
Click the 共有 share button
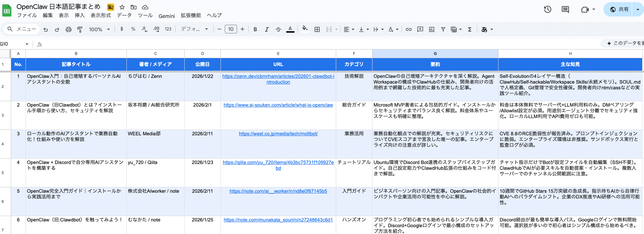pyautogui.click(x=620, y=10)
